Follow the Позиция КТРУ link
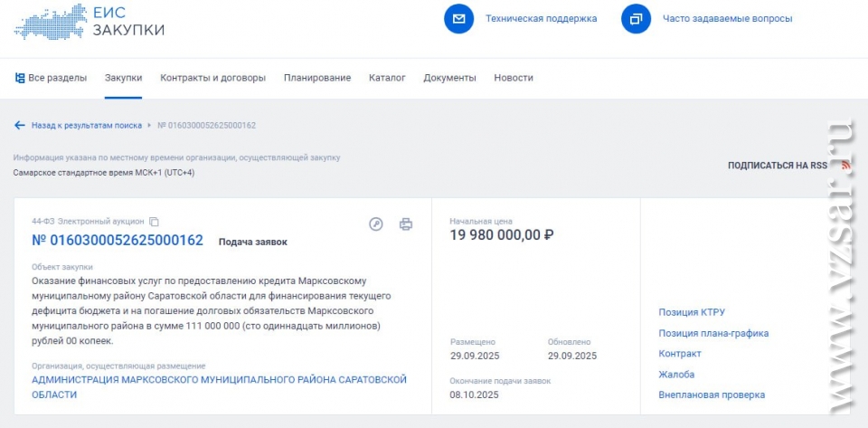Image resolution: width=868 pixels, height=428 pixels. point(692,312)
